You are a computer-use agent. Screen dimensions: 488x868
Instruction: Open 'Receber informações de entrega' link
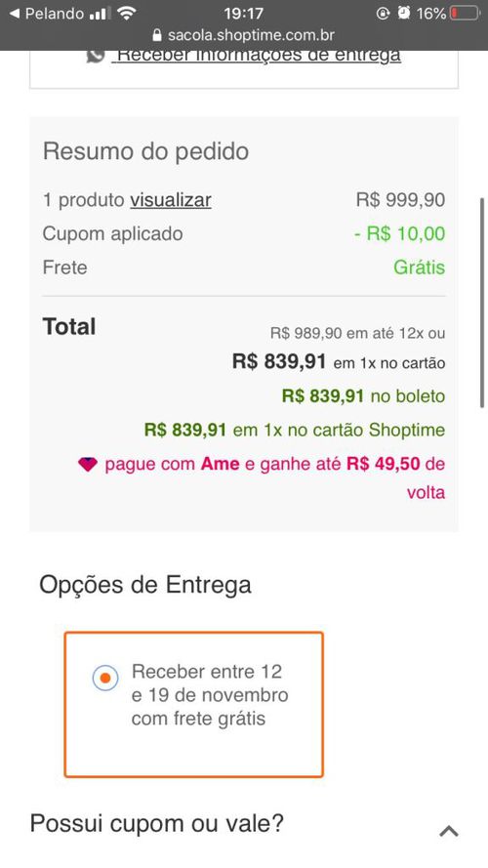tap(256, 56)
